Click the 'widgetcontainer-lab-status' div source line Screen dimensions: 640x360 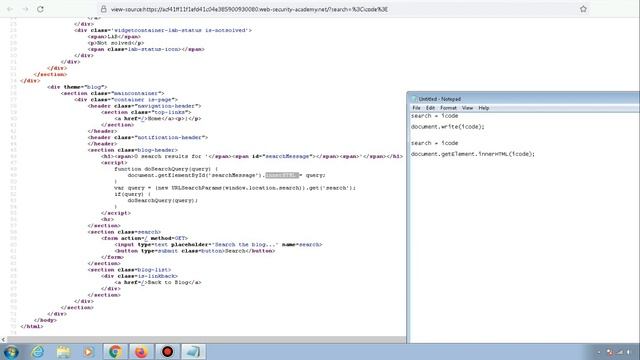[x=163, y=30]
